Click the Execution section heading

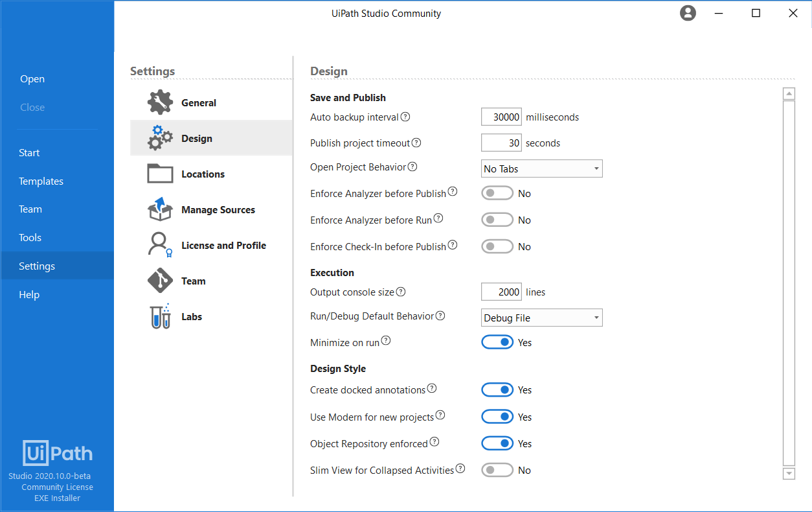332,272
